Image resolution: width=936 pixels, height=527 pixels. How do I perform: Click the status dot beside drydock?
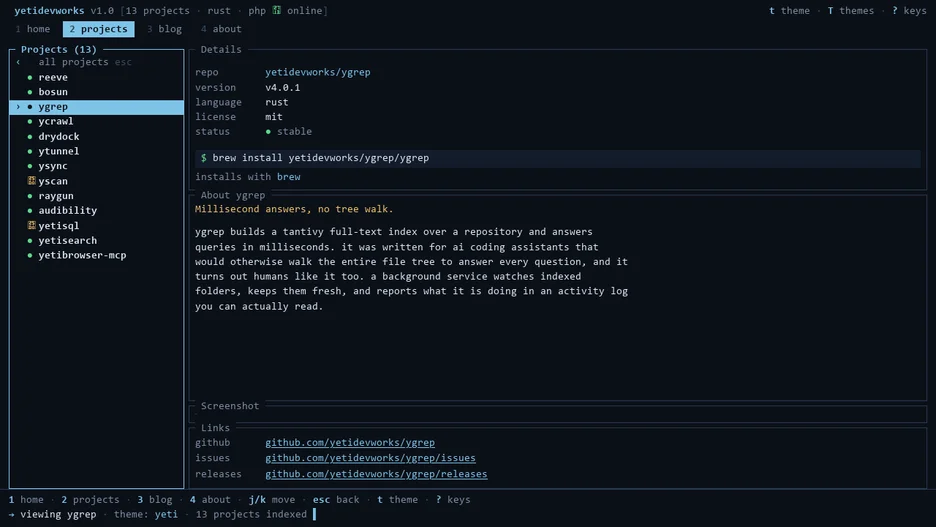click(30, 137)
